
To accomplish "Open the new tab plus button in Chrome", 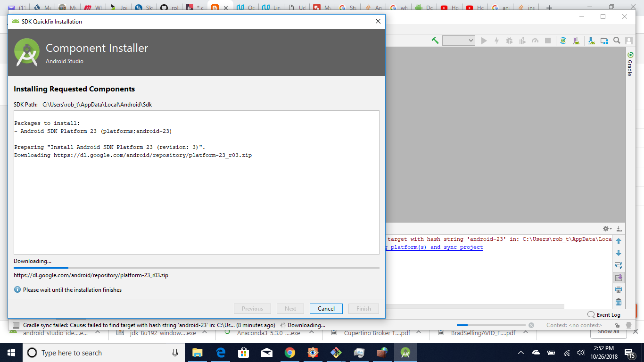I will 549,8.
